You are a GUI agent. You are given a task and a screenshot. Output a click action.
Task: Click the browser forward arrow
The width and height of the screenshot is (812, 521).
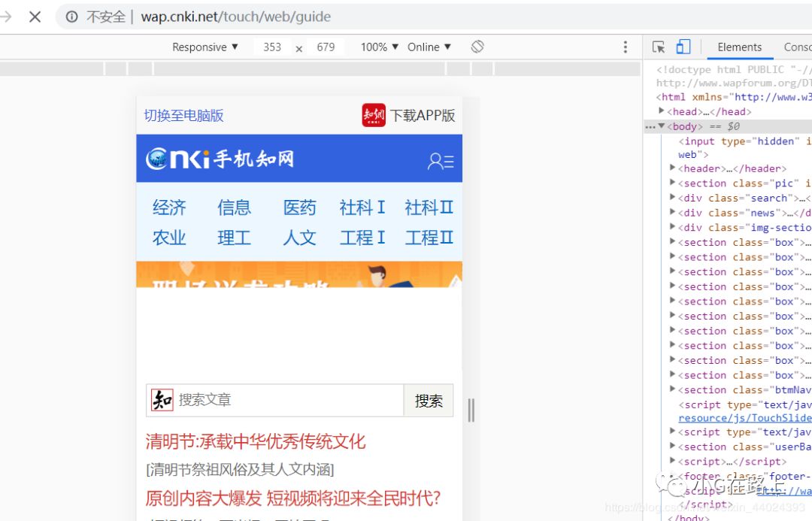click(6, 17)
